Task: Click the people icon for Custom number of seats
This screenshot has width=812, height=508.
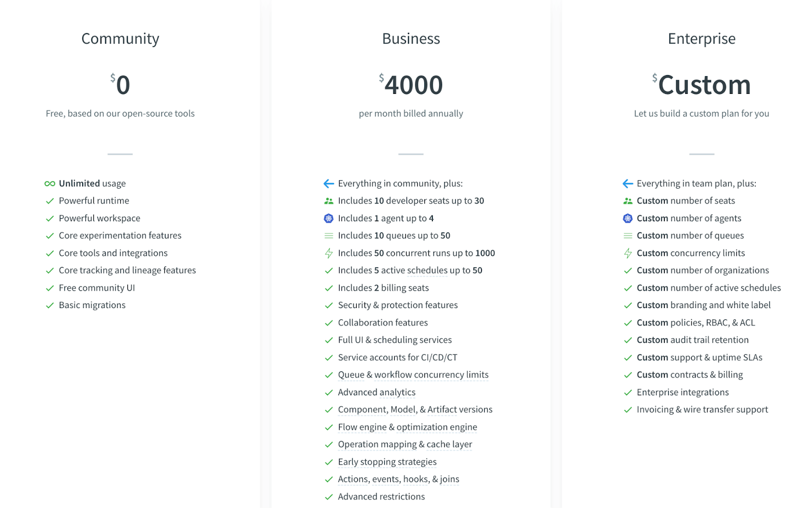Action: click(628, 201)
